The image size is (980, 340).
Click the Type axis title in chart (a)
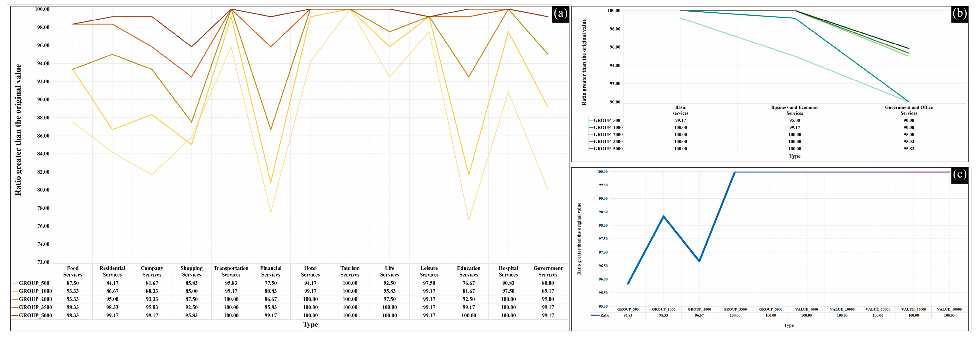pos(310,325)
